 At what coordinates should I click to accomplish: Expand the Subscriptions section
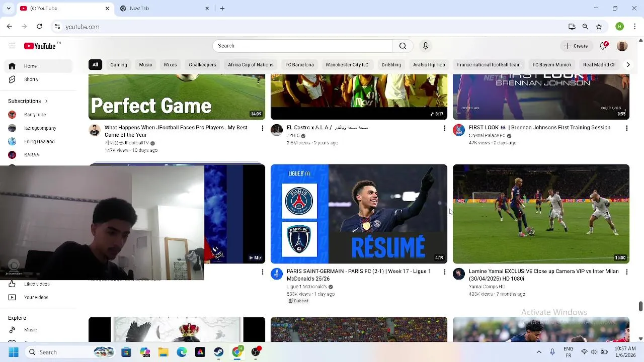pyautogui.click(x=28, y=101)
